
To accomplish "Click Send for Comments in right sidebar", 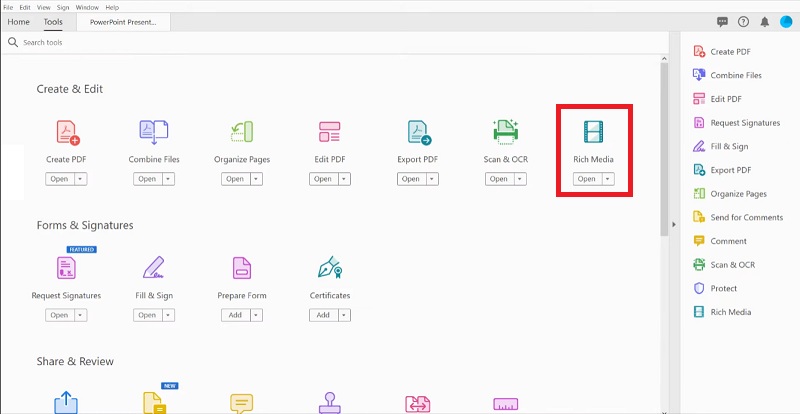I will tap(738, 217).
